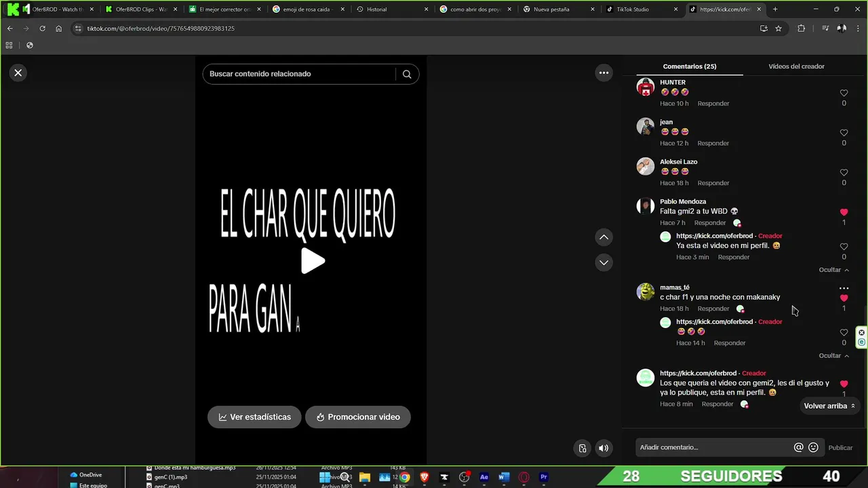Reply to jean's comment
The width and height of the screenshot is (868, 488).
point(713,143)
